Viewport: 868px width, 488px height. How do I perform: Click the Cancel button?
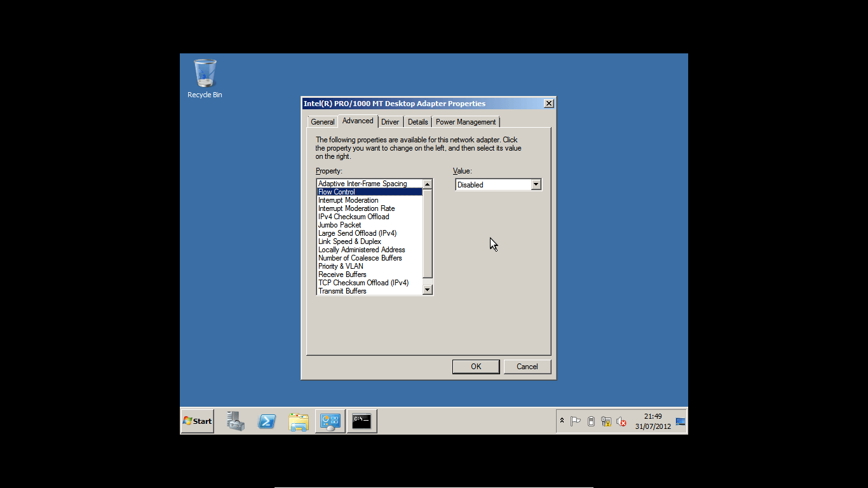point(527,367)
